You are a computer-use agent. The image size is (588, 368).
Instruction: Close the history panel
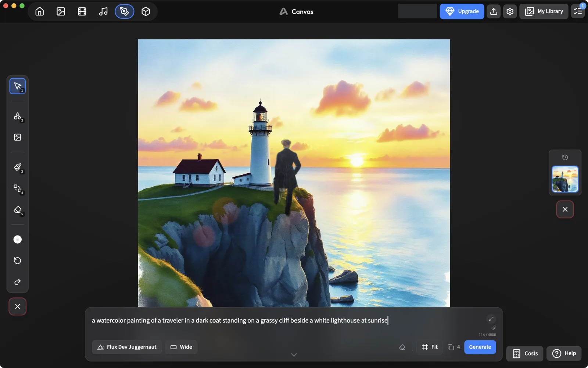[565, 209]
